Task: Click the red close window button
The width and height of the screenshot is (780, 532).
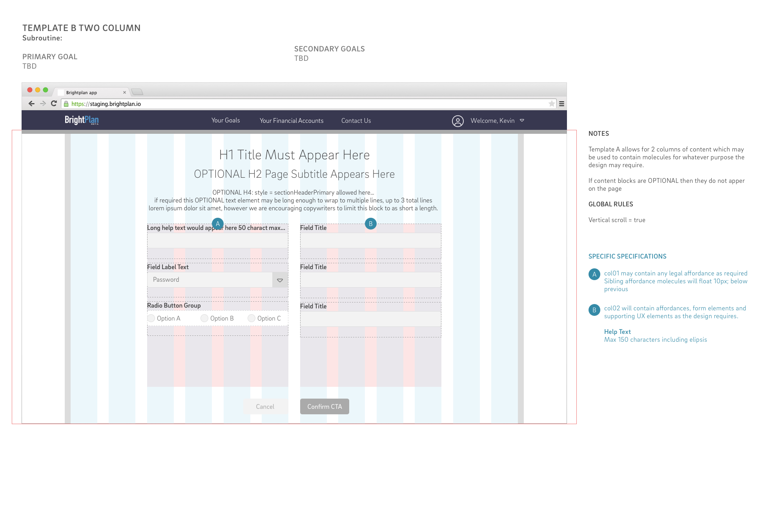Action: tap(30, 90)
